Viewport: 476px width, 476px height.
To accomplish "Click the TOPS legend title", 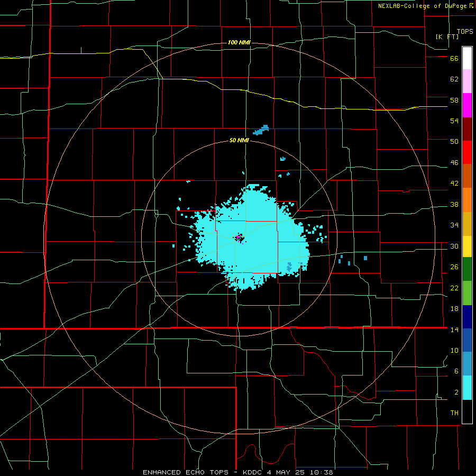I will (465, 31).
